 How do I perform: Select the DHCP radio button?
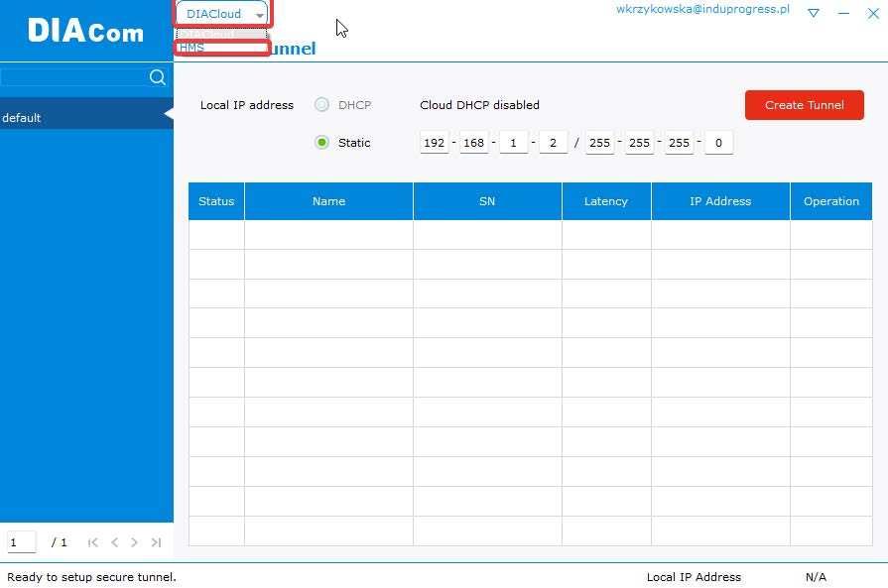(321, 105)
